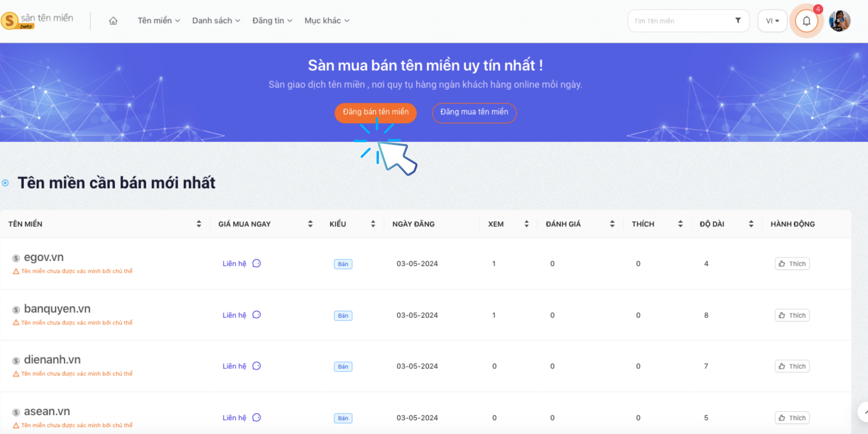Viewport: 868px width, 434px height.
Task: Open the dienanh.vn domain link
Action: pos(52,360)
